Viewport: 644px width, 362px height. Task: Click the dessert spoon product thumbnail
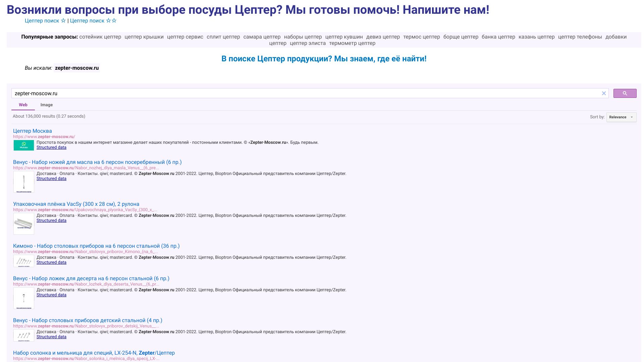click(24, 298)
